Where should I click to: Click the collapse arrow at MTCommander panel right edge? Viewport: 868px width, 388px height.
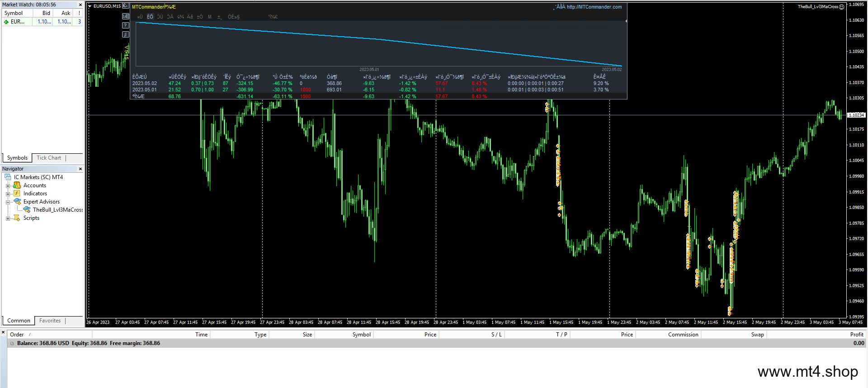tap(626, 21)
